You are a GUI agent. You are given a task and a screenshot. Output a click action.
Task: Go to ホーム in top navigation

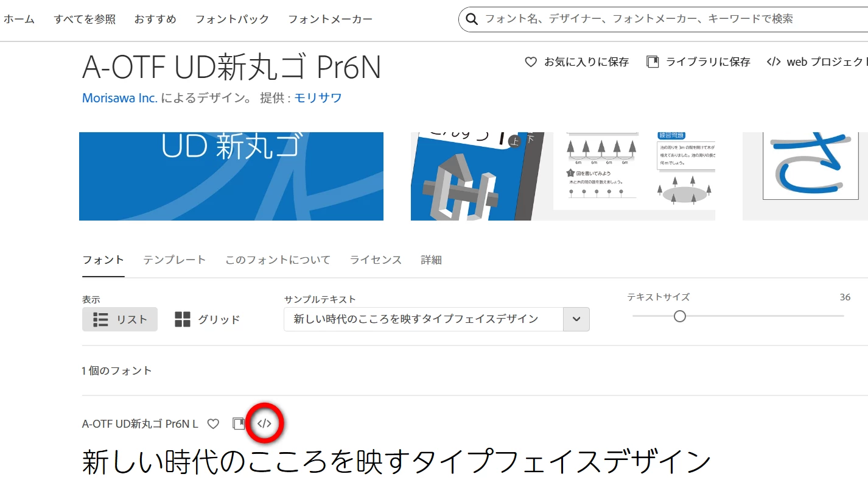(x=19, y=19)
